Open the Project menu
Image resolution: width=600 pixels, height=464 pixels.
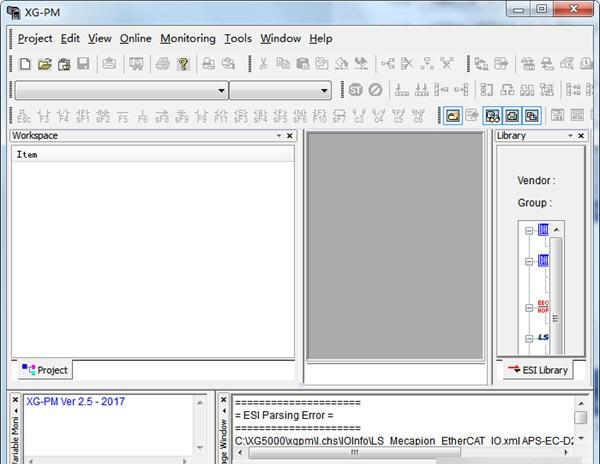coord(35,39)
